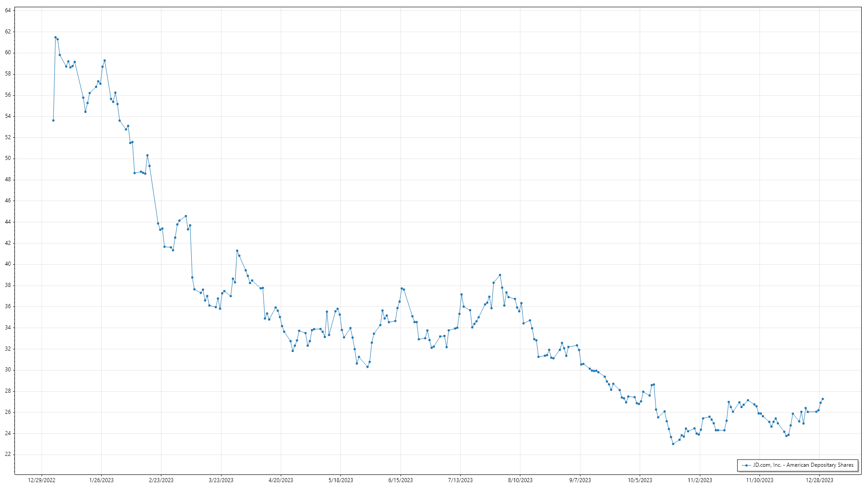Viewport: 868px width, 488px height.
Task: Click the 7/13/2023 x-axis date label
Action: (460, 480)
